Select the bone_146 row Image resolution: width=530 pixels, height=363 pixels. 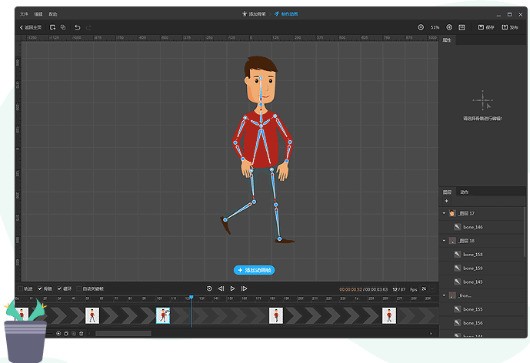482,227
